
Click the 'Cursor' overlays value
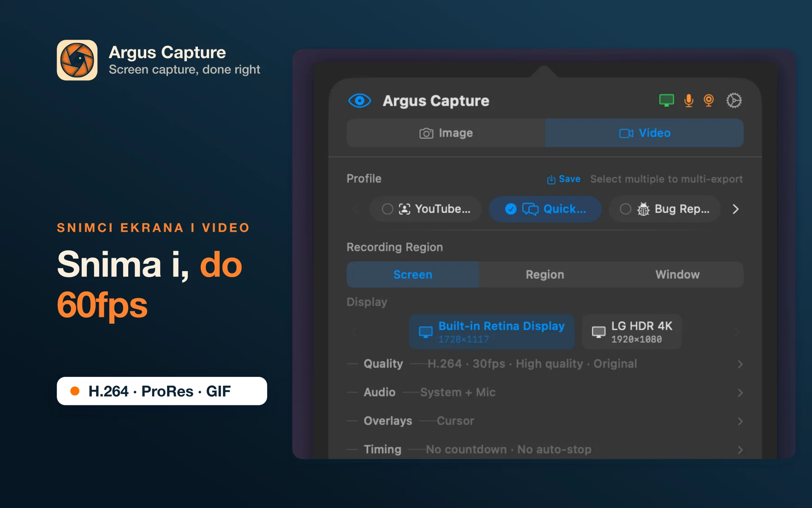click(x=455, y=421)
